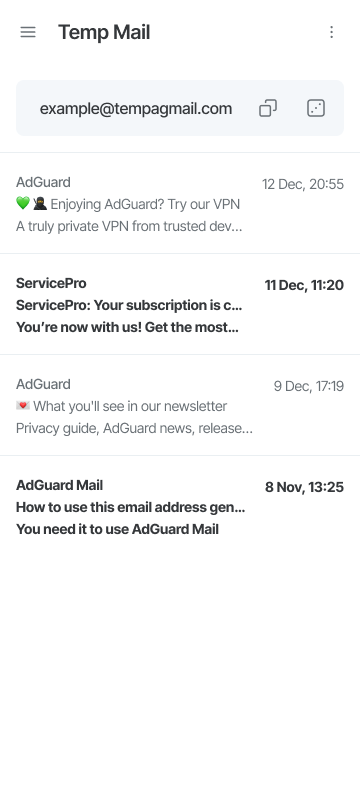Open the hamburger navigation menu
This screenshot has height=800, width=360.
tap(28, 32)
